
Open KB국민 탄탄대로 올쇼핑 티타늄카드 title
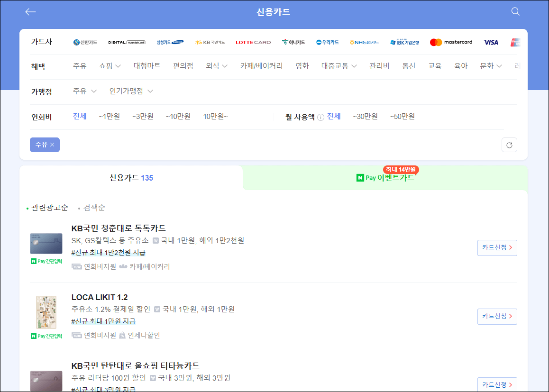click(135, 366)
